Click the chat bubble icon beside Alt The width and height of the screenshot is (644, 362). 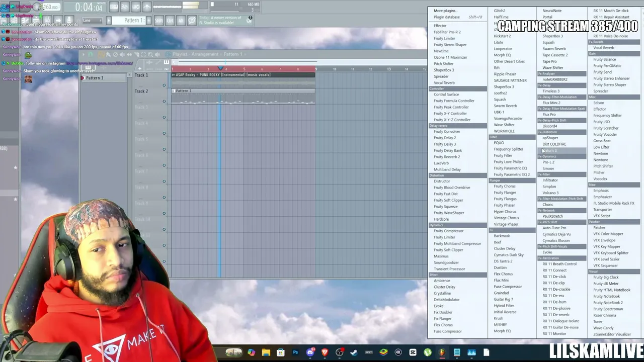(192, 20)
